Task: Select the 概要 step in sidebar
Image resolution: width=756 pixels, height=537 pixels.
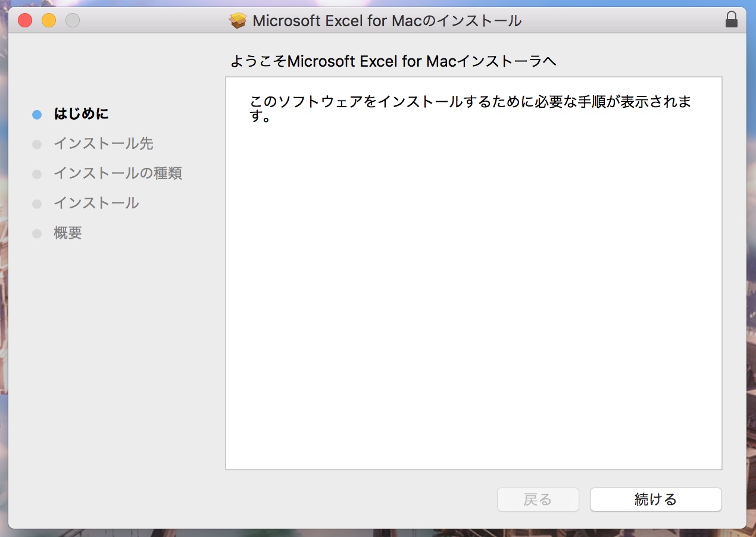Action: (x=67, y=233)
